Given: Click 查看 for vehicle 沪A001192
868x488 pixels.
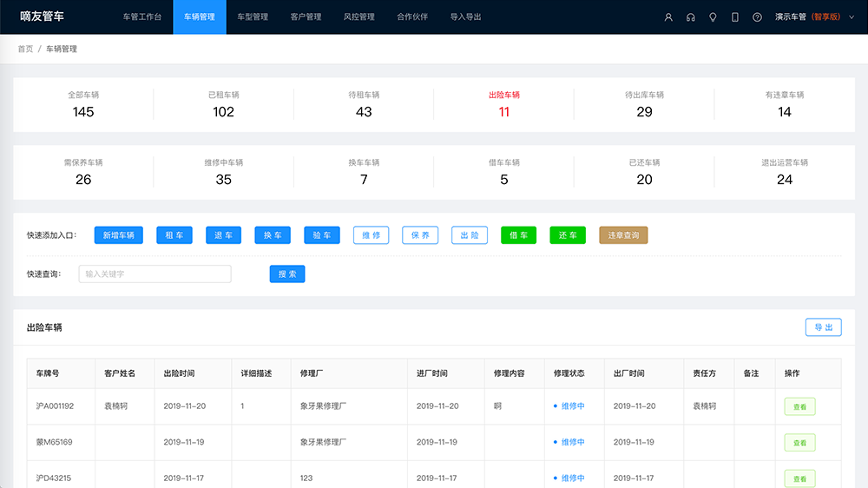Looking at the screenshot, I should tap(799, 406).
